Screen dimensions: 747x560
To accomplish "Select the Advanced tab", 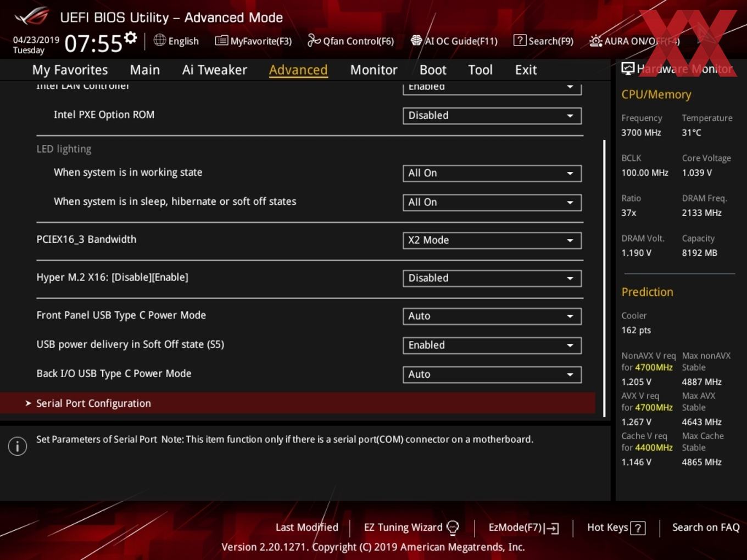I will 298,70.
